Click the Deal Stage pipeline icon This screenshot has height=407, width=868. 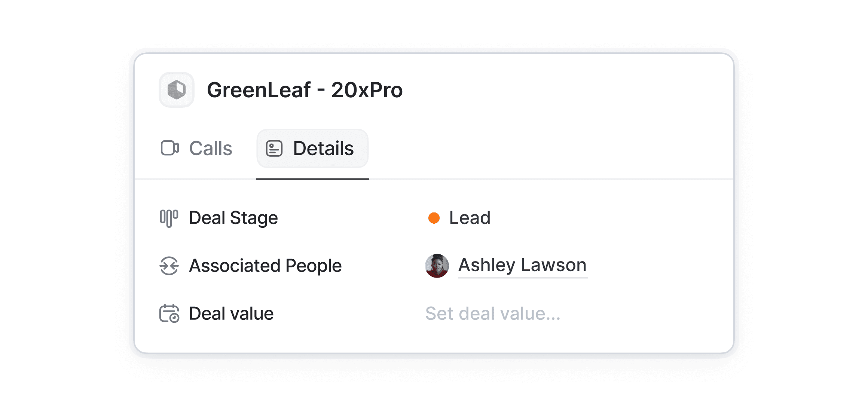(x=169, y=218)
